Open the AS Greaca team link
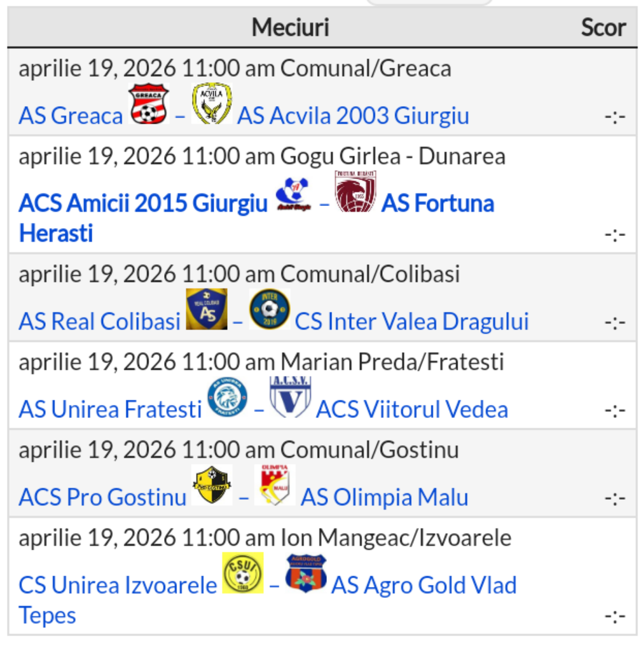The image size is (644, 646). point(71,115)
